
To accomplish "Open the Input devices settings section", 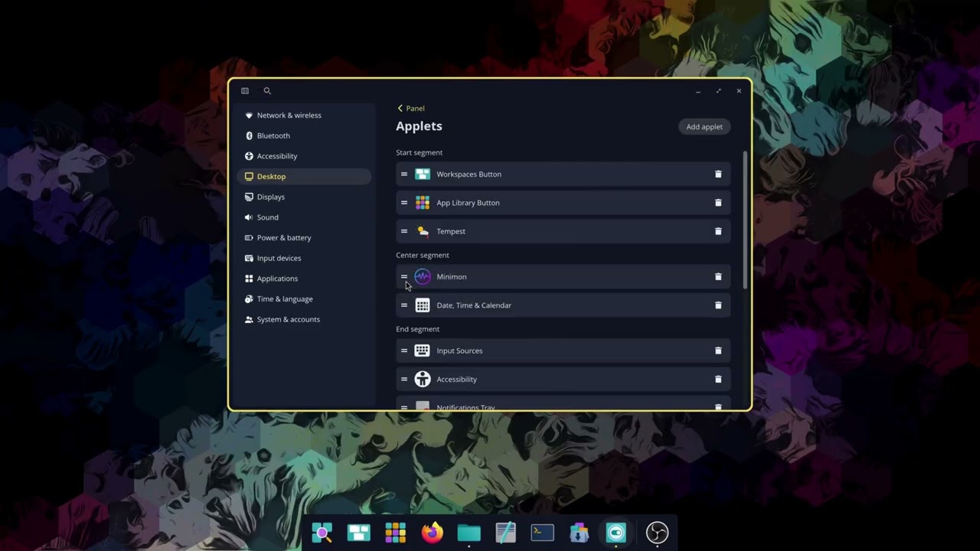I will (x=279, y=258).
